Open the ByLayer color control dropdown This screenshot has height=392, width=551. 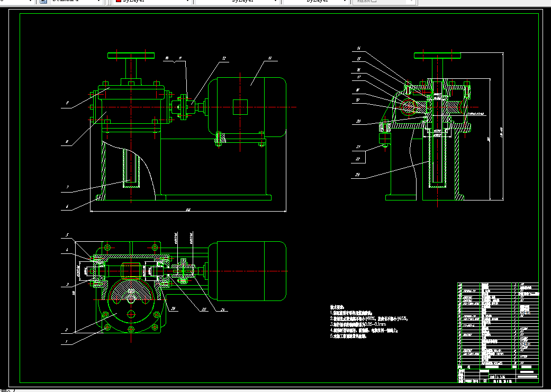(x=187, y=2)
